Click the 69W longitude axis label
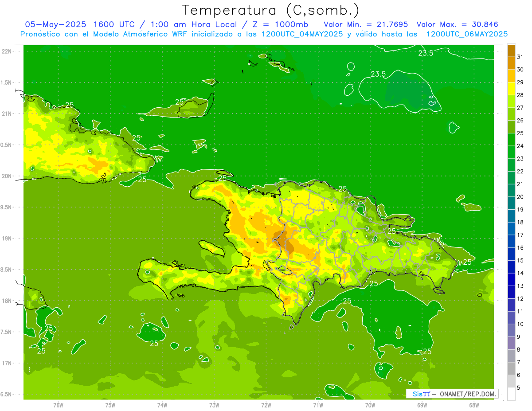The height and width of the screenshot is (411, 532). coord(422,405)
